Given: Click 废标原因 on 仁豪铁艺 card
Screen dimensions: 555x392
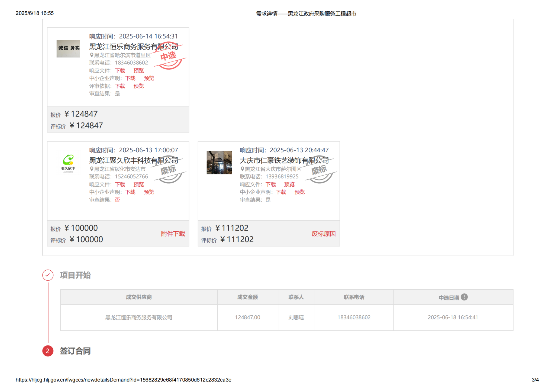Looking at the screenshot, I should pyautogui.click(x=324, y=234).
